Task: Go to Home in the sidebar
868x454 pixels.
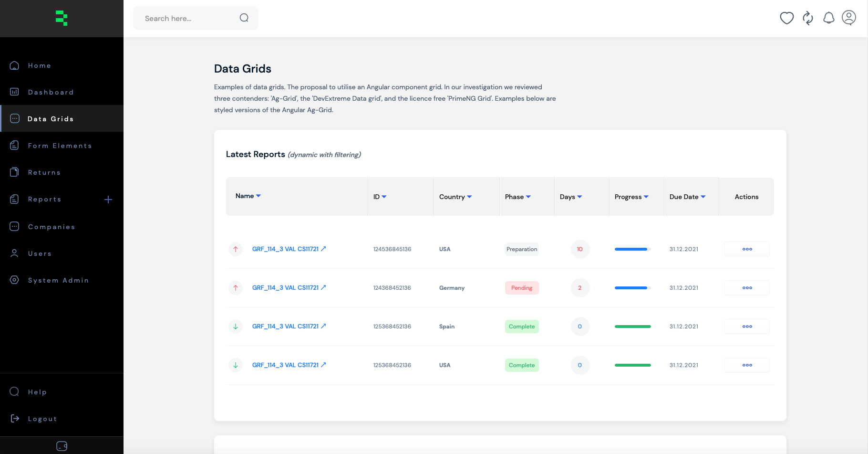Action: (62, 65)
